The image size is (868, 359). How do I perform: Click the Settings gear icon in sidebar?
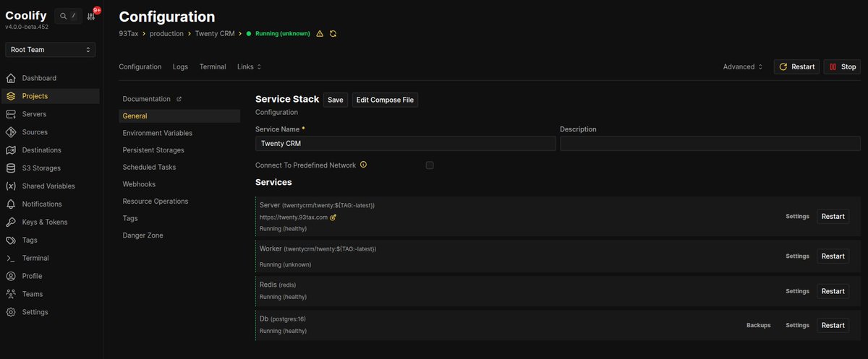point(10,313)
